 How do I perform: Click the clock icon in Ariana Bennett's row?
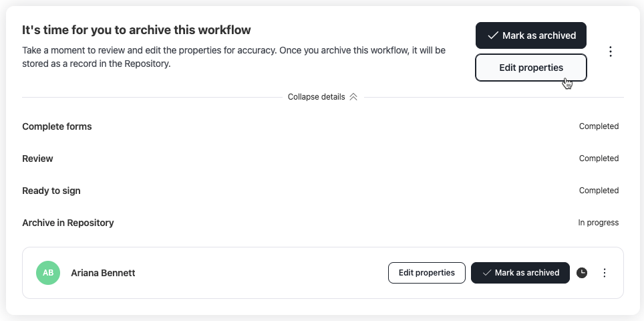[x=582, y=272]
